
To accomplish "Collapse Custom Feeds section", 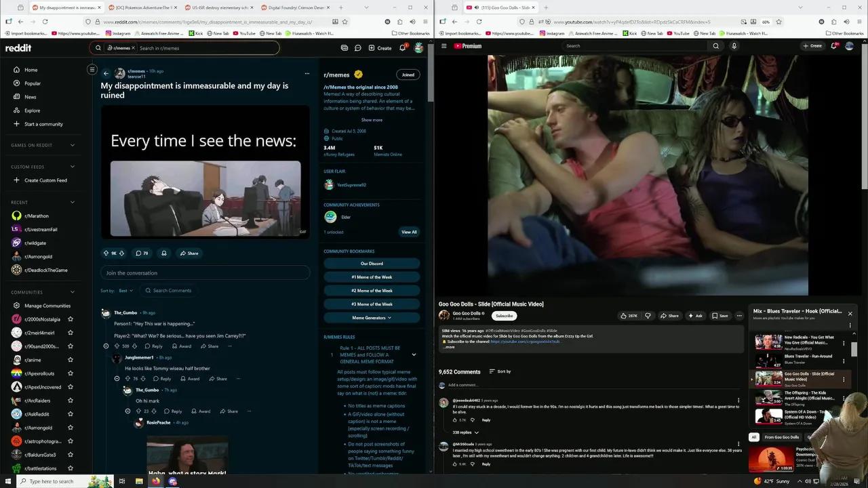I will tap(73, 167).
